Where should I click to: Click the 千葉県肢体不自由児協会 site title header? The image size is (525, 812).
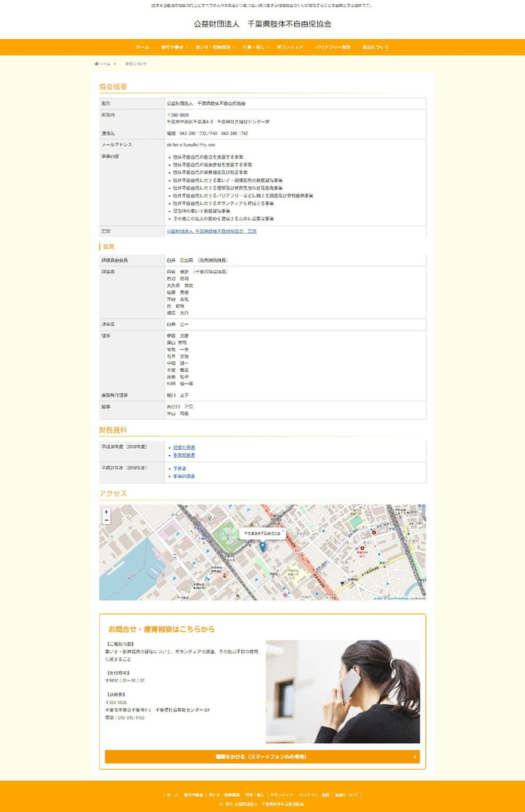[262, 25]
